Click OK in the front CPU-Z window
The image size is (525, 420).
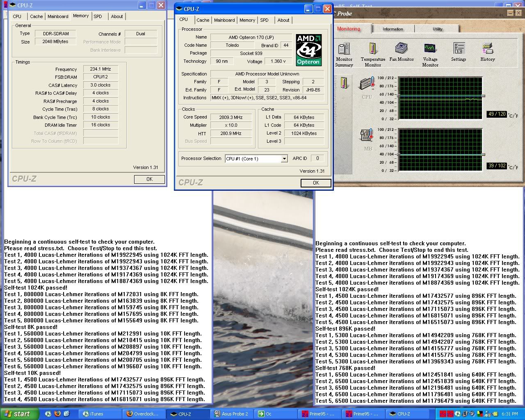[316, 183]
